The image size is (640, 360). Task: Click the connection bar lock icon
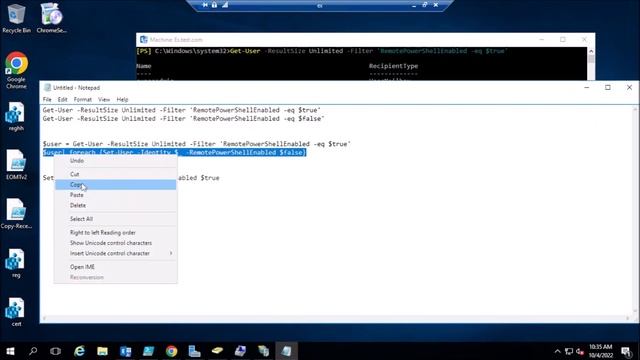[214, 5]
